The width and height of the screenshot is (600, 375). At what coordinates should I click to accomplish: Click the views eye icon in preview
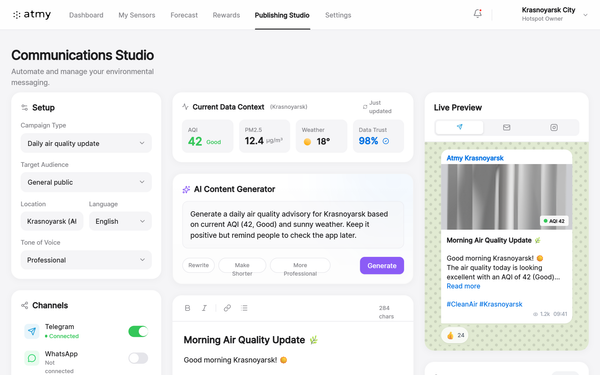click(x=535, y=314)
